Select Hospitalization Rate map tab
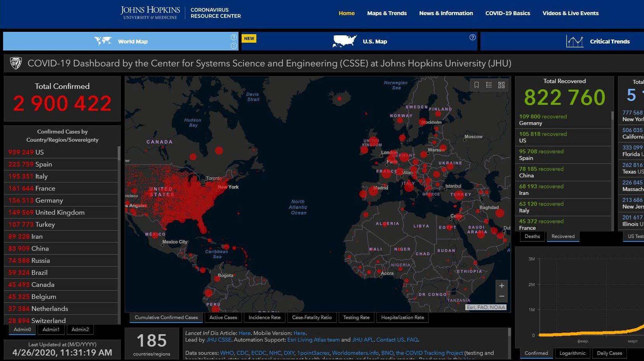This screenshot has height=361, width=644. (402, 318)
